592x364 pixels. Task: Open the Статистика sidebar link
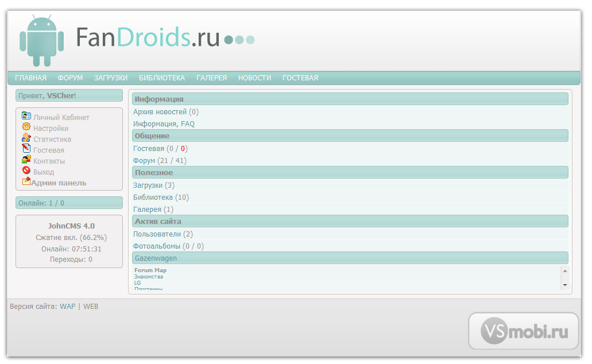pyautogui.click(x=52, y=140)
